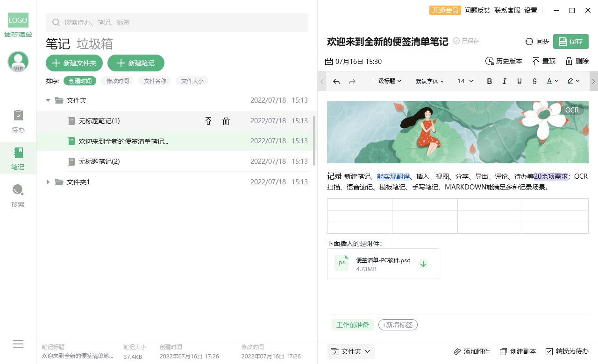Open the font size 14 dropdown
Image resolution: width=598 pixels, height=364 pixels.
464,81
